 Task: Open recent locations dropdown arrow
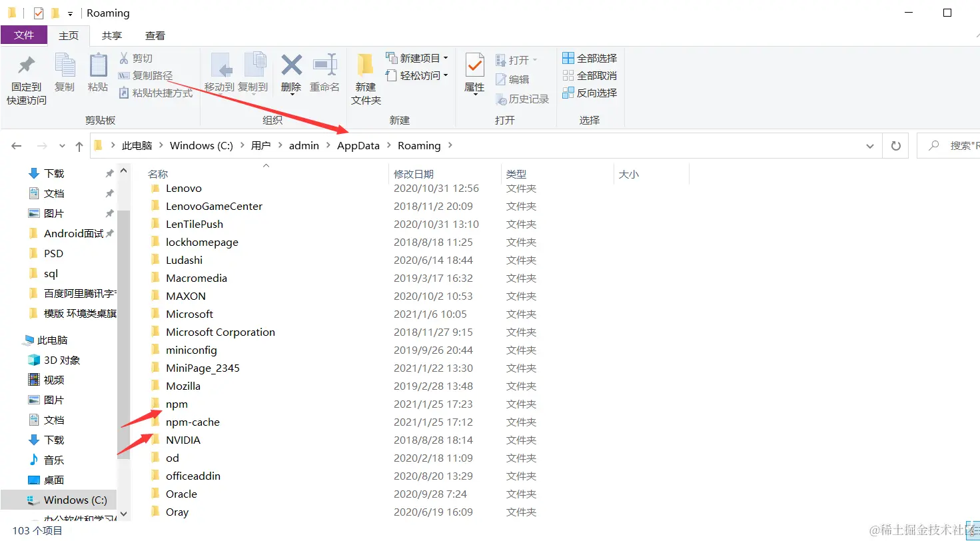pos(62,146)
